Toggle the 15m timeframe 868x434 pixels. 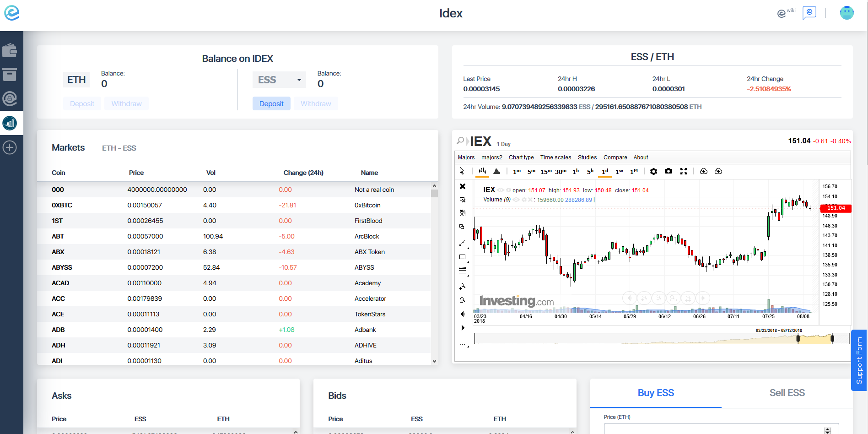(546, 171)
